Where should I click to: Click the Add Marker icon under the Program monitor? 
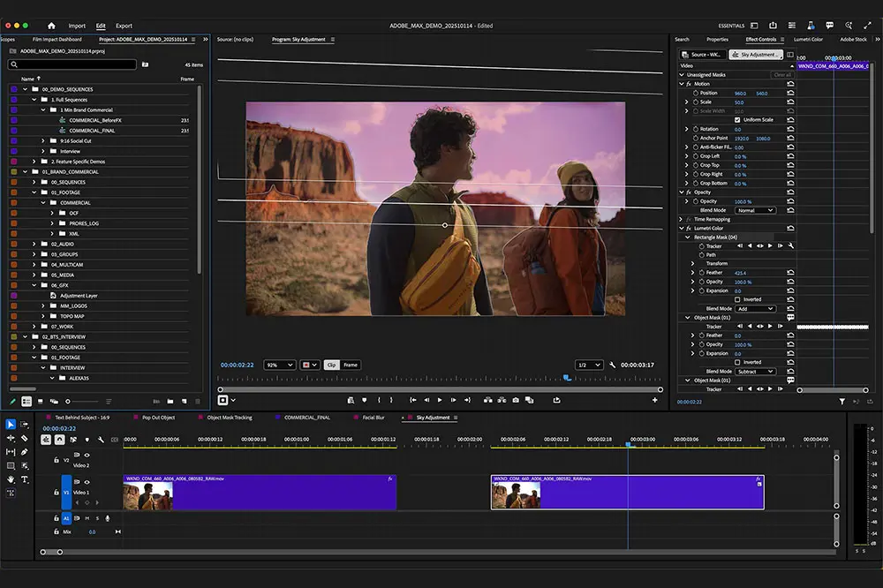pos(365,399)
